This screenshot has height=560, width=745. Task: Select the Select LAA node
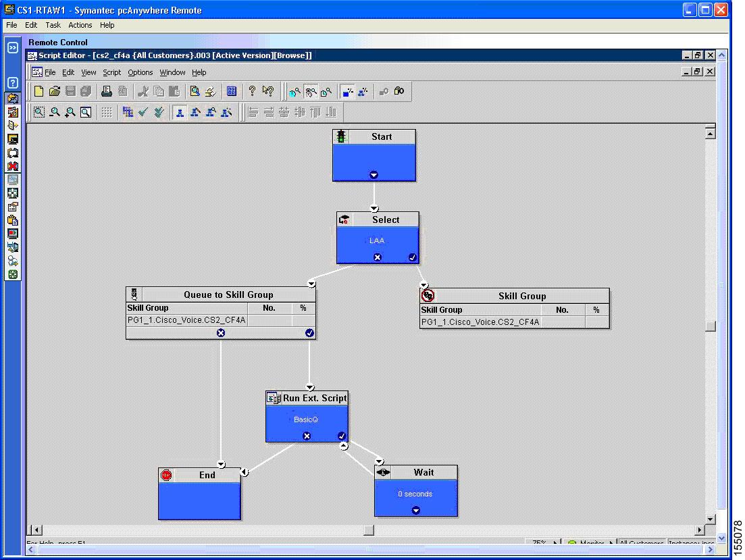378,238
